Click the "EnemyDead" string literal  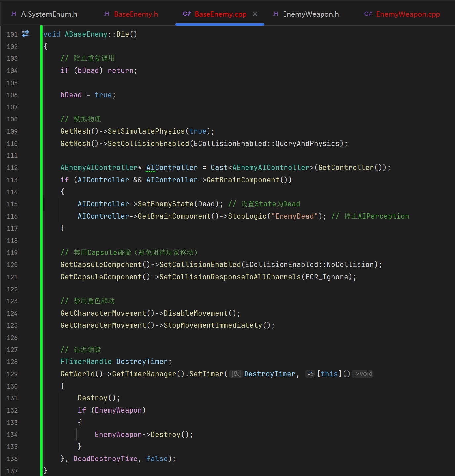tap(294, 216)
